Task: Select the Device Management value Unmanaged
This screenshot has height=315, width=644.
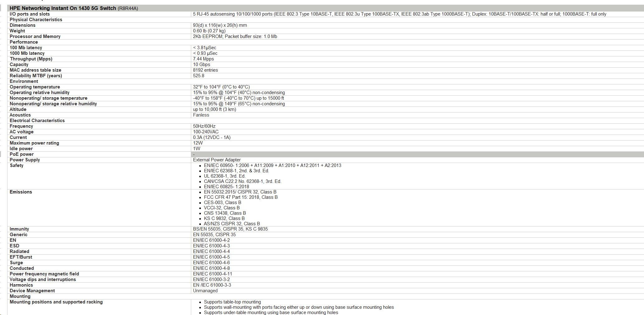Action: (205, 291)
